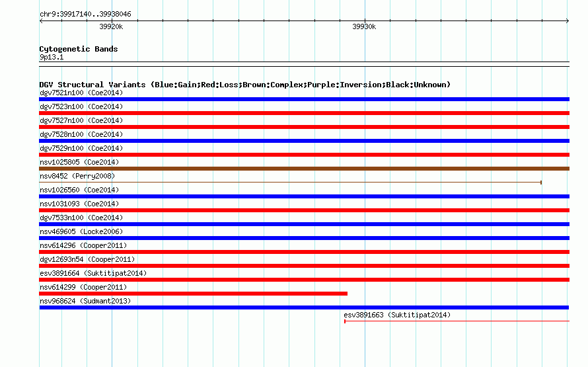
Task: Select the brown nsv1025805 complex bar
Action: 304,169
